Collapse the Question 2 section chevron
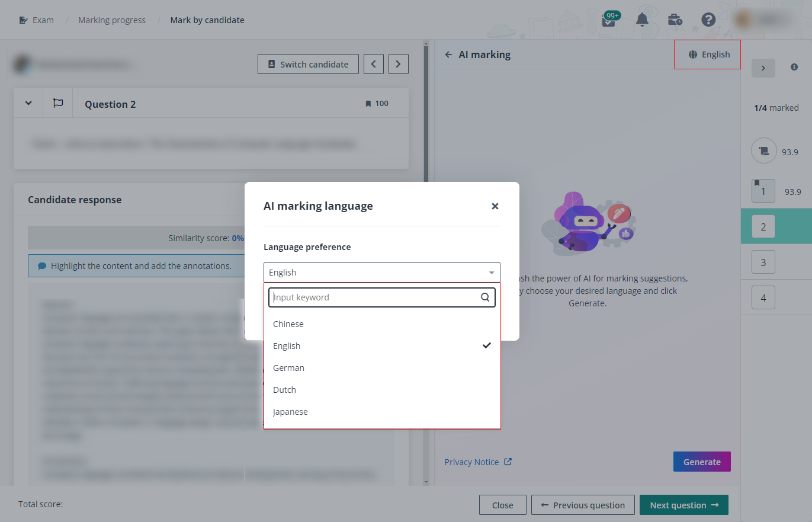 pyautogui.click(x=27, y=103)
